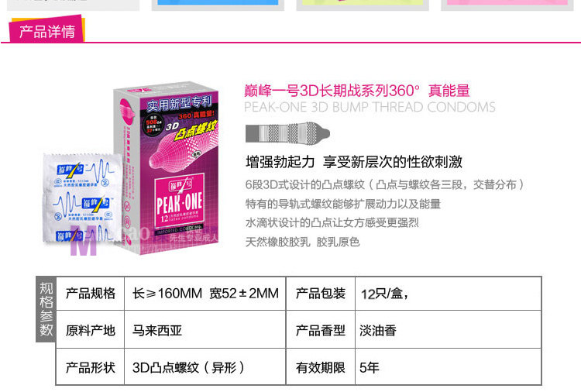Click the 产品规格 table cell
Image resolution: width=581 pixels, height=392 pixels.
tap(91, 294)
